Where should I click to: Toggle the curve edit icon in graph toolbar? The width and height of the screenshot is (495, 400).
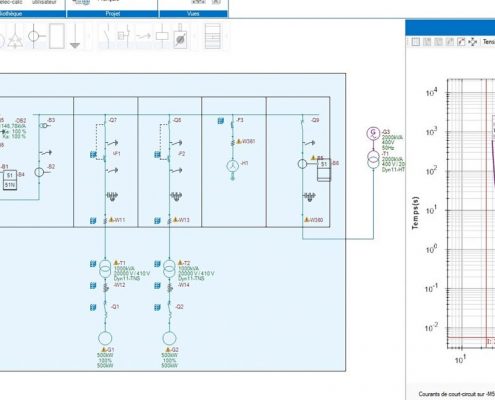(461, 42)
